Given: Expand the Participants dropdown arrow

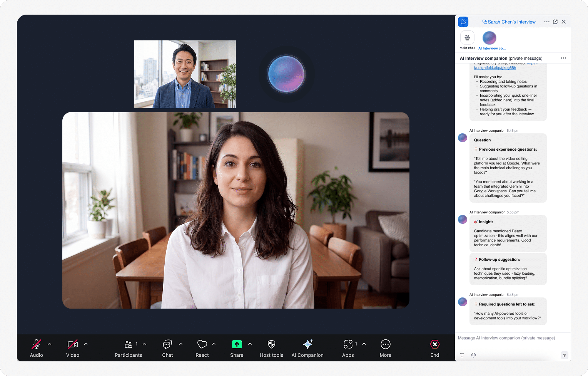Looking at the screenshot, I should (144, 344).
